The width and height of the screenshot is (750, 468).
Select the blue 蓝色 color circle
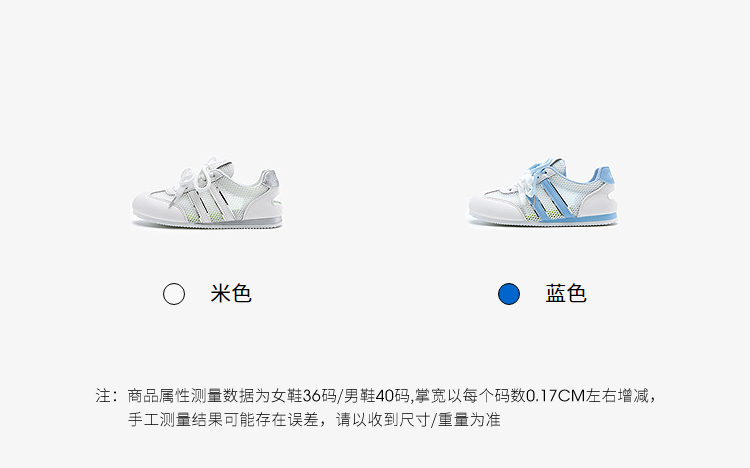[508, 294]
